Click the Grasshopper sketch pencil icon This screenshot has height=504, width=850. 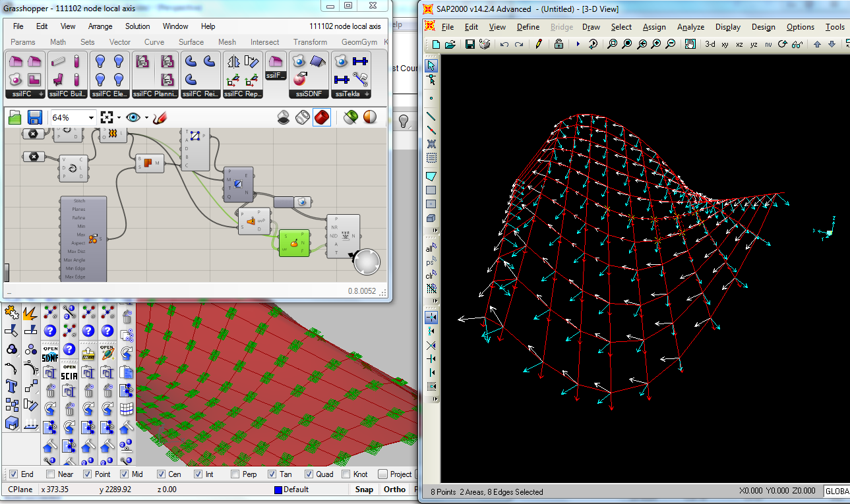pos(159,118)
